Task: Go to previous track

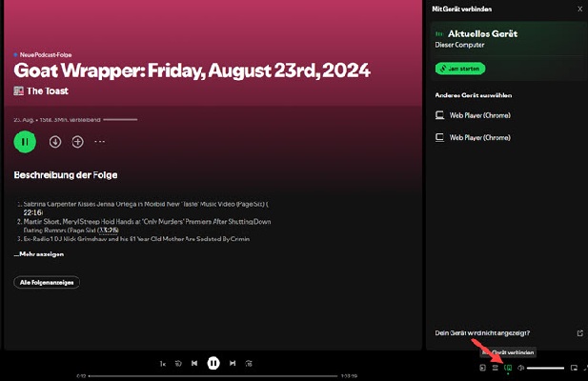Action: (194, 363)
